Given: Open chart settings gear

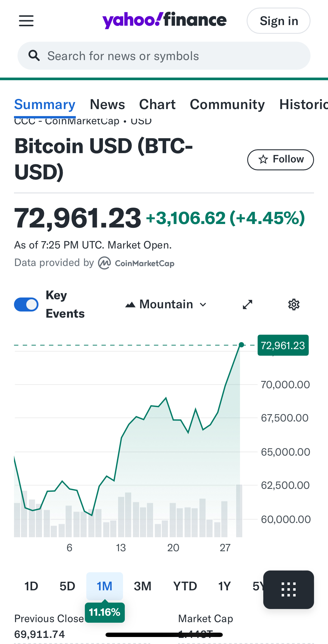Looking at the screenshot, I should click(x=294, y=304).
